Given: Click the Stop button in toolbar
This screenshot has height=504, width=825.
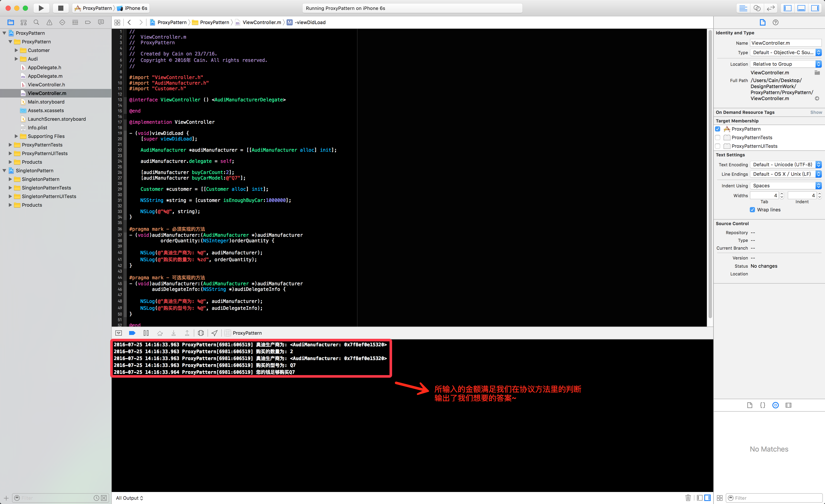Looking at the screenshot, I should click(61, 8).
